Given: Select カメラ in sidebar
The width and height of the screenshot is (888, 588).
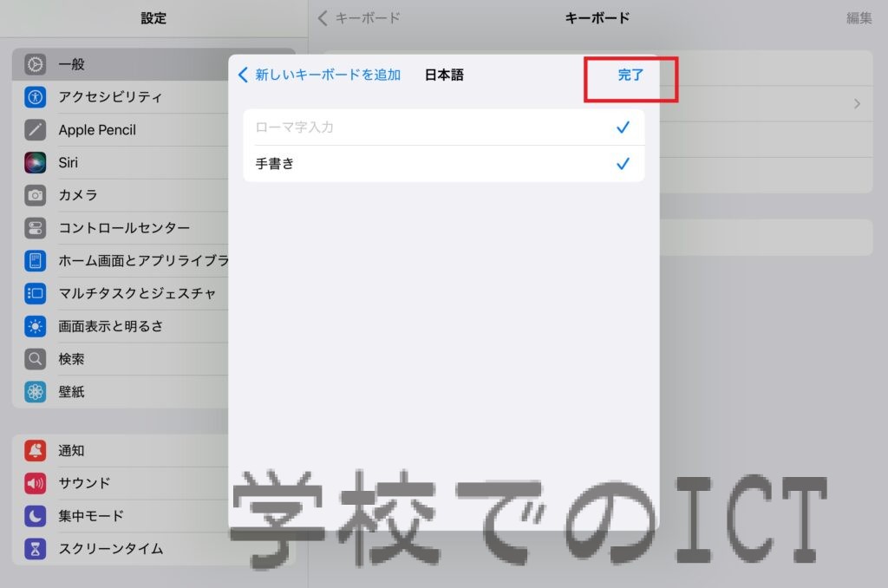Looking at the screenshot, I should coord(78,195).
